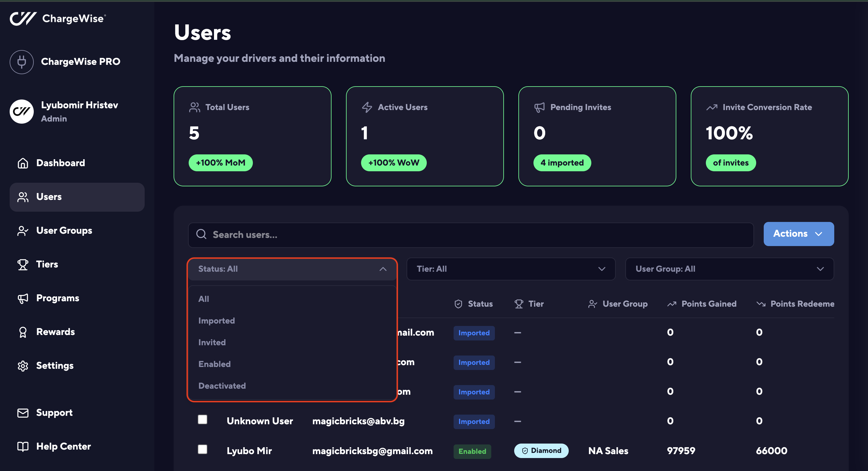Viewport: 868px width, 471px height.
Task: Select Imported in status list
Action: 216,321
